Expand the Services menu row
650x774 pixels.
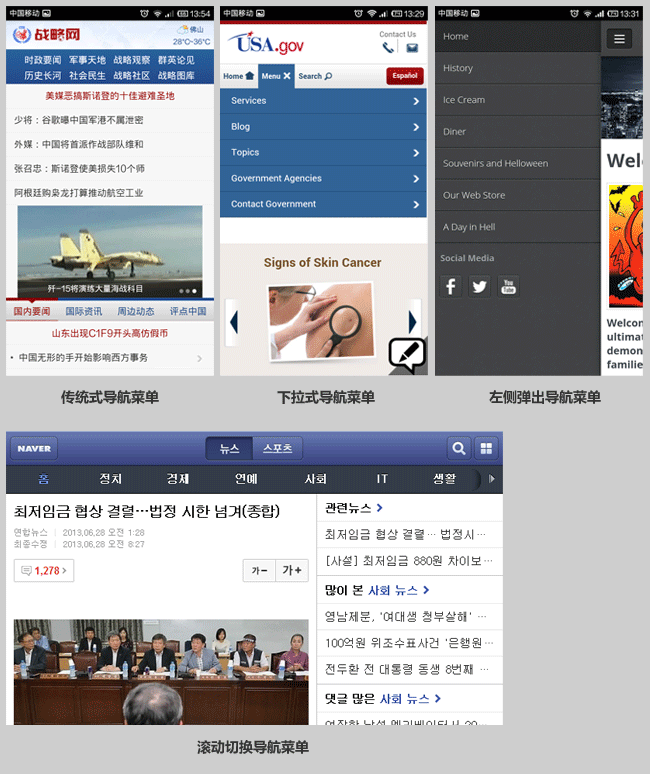(x=323, y=101)
